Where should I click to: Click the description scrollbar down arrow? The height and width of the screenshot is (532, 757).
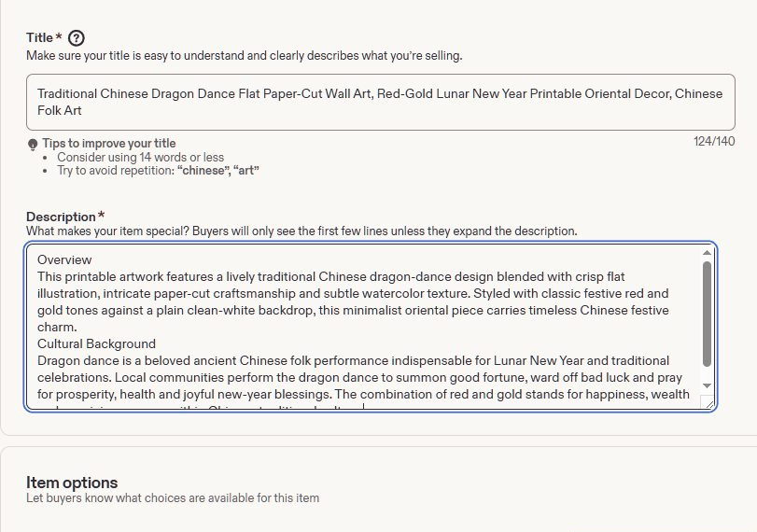(x=707, y=385)
